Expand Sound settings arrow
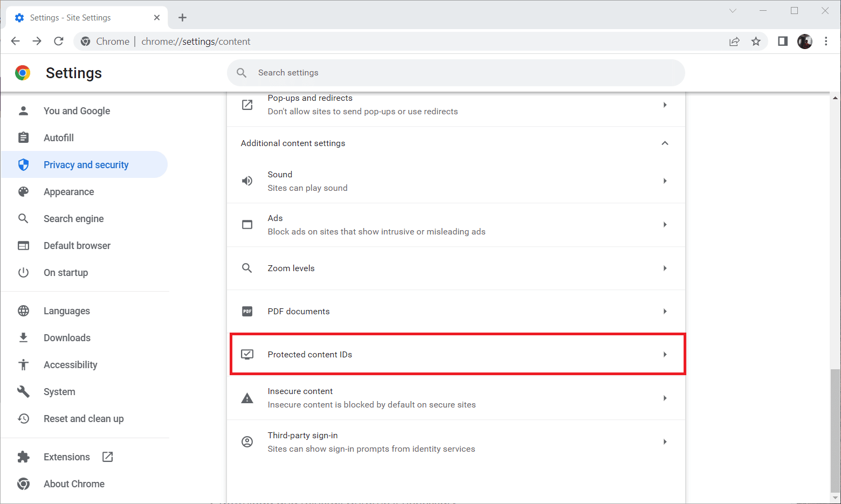The width and height of the screenshot is (841, 504). 665,181
